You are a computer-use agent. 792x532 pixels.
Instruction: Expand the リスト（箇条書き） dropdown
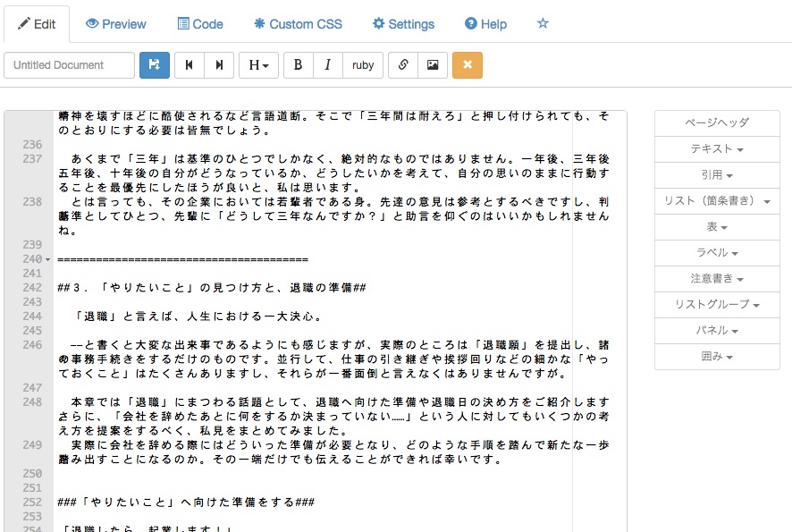pos(717,201)
